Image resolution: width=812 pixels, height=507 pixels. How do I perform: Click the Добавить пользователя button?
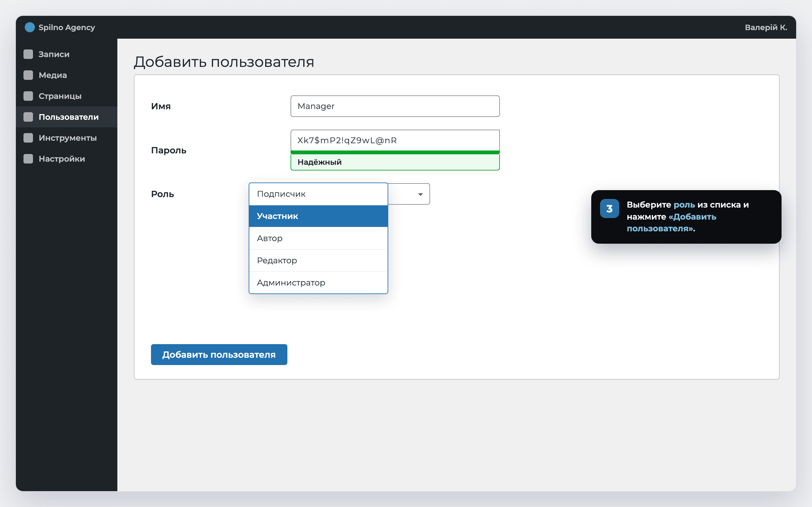tap(219, 355)
